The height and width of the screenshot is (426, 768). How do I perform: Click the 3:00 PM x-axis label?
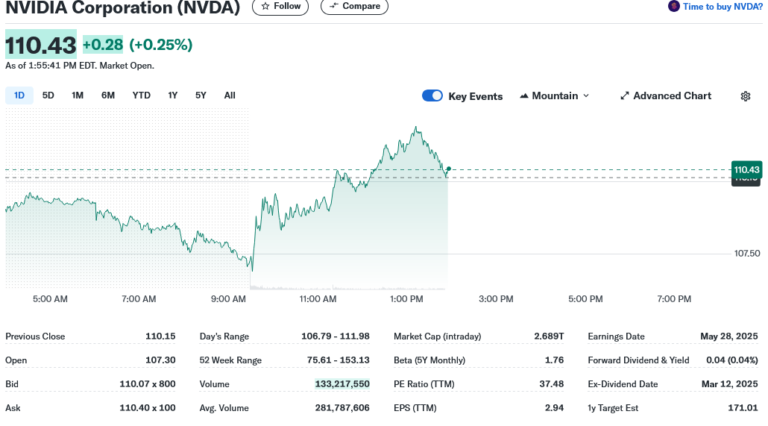(x=496, y=299)
